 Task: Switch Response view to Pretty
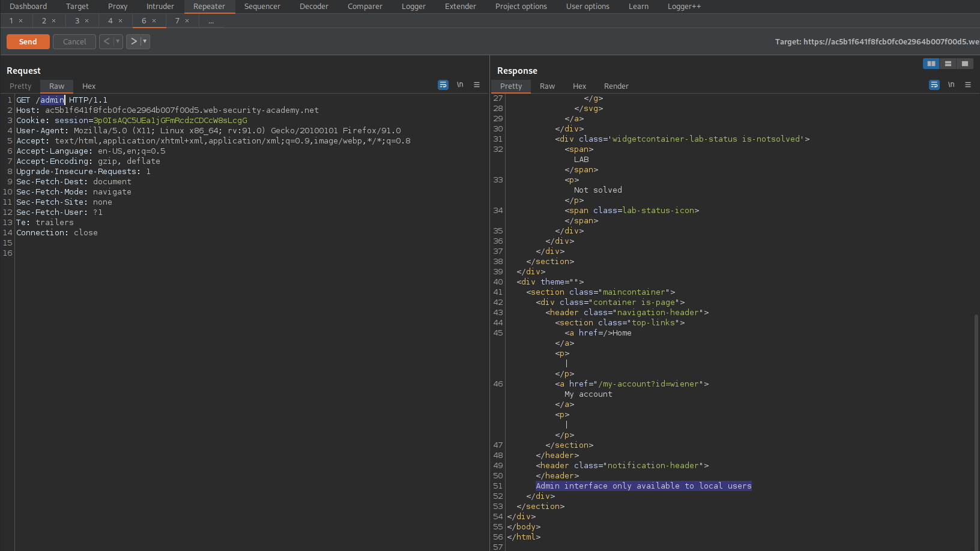pos(511,86)
